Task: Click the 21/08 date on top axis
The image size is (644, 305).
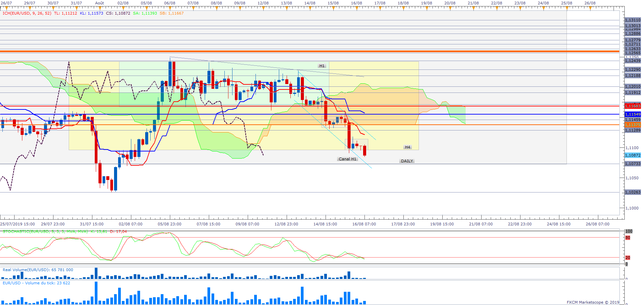Action: click(473, 3)
